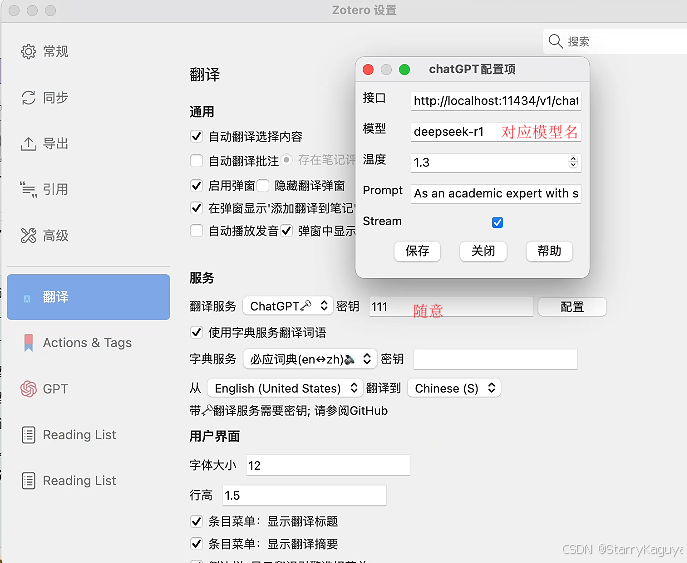Open the 导出 settings pane
This screenshot has width=687, height=563.
coord(89,144)
